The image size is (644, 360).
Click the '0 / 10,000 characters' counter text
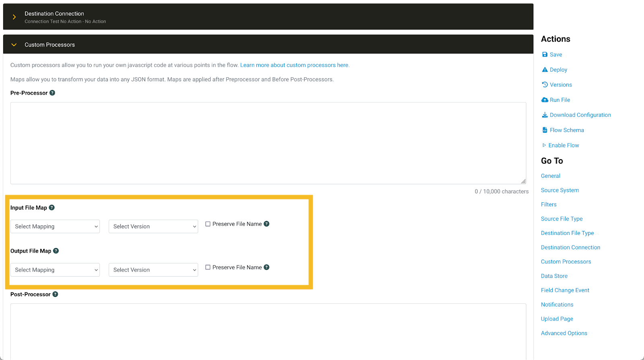tap(502, 191)
